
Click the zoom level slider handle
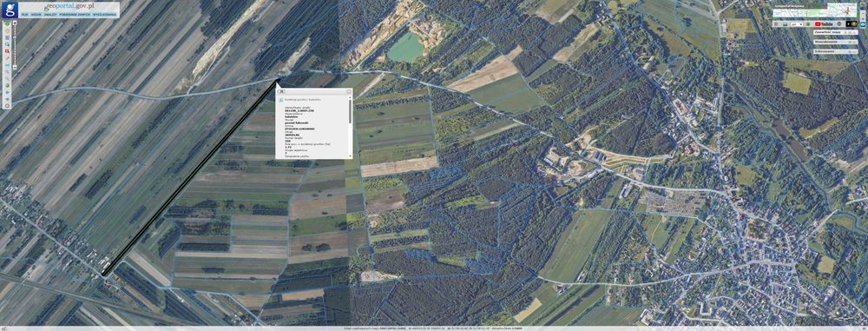point(15,67)
